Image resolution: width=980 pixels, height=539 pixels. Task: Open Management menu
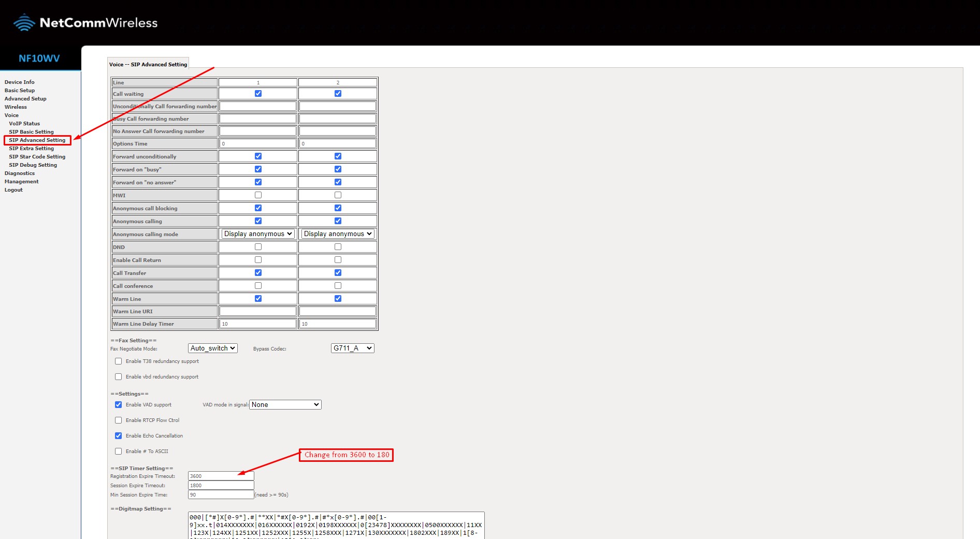pyautogui.click(x=22, y=181)
